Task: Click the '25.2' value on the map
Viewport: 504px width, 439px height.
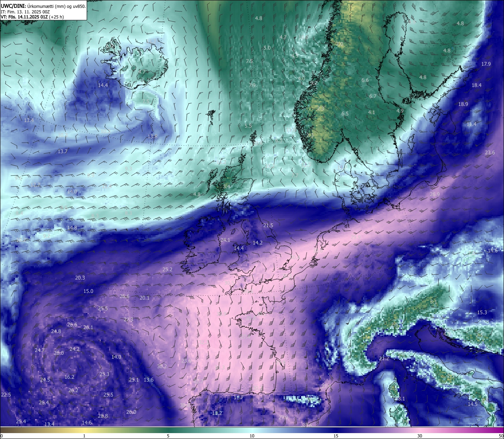Action: (x=167, y=270)
